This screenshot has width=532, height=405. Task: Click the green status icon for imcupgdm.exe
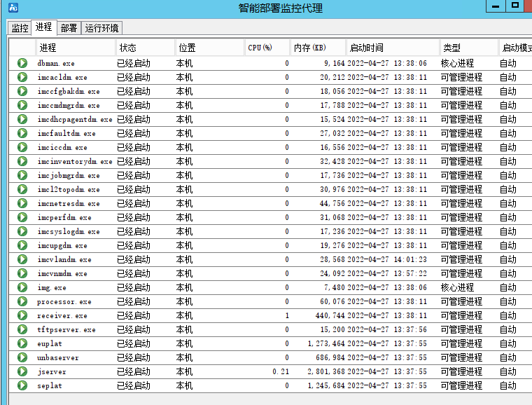pos(22,245)
